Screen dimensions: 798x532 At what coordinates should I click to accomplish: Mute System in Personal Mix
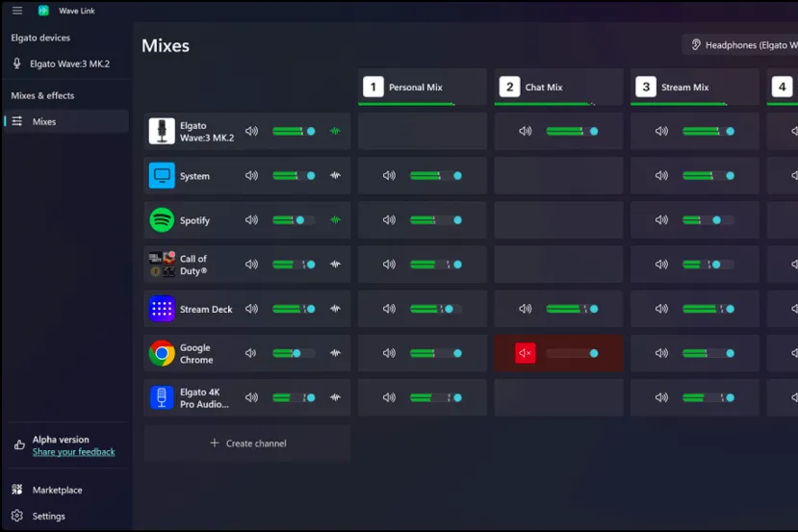point(389,175)
